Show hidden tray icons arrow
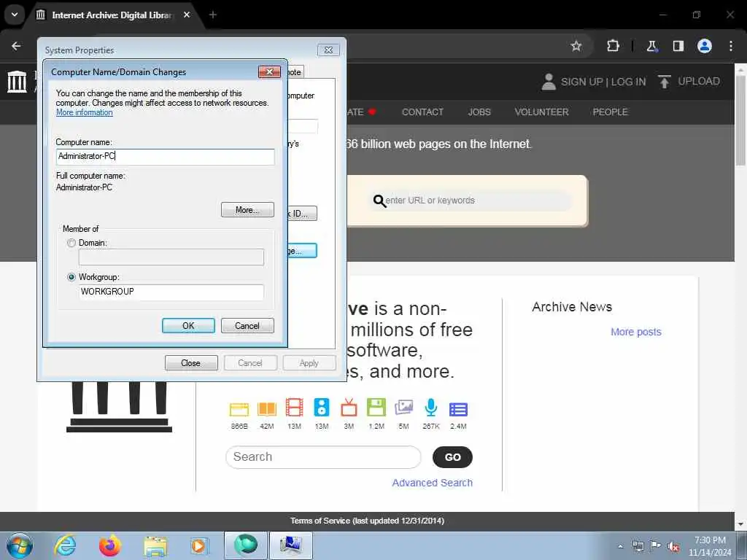 coord(620,546)
